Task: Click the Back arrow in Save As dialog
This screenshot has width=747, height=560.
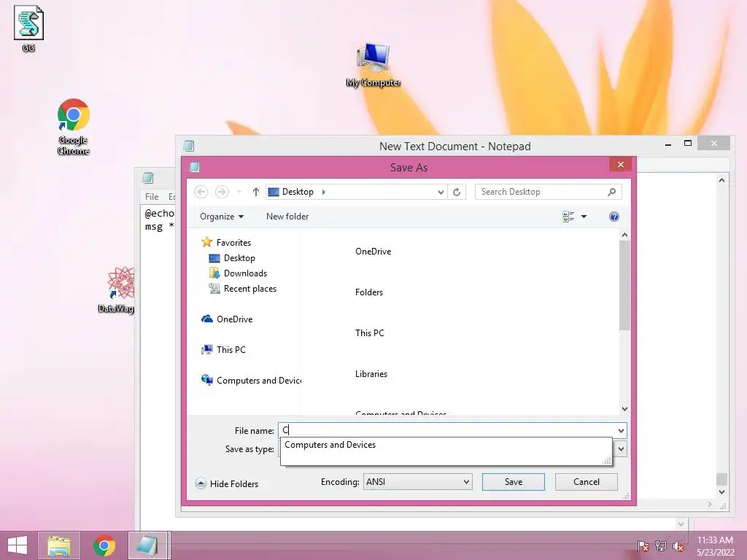Action: 201,192
